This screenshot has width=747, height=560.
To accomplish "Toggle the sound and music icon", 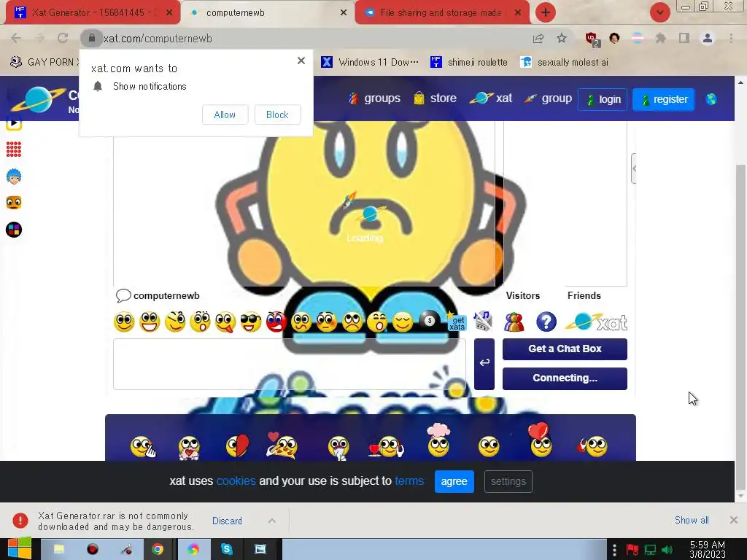I will tap(483, 322).
